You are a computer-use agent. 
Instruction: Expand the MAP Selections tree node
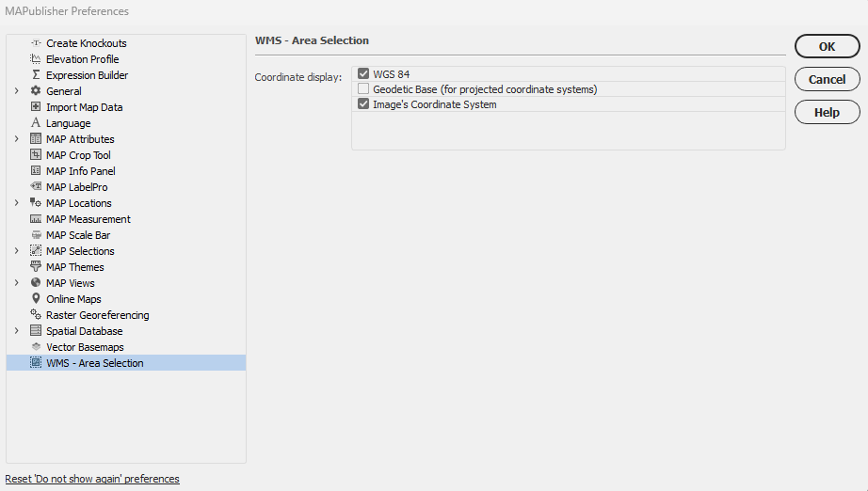pos(17,251)
